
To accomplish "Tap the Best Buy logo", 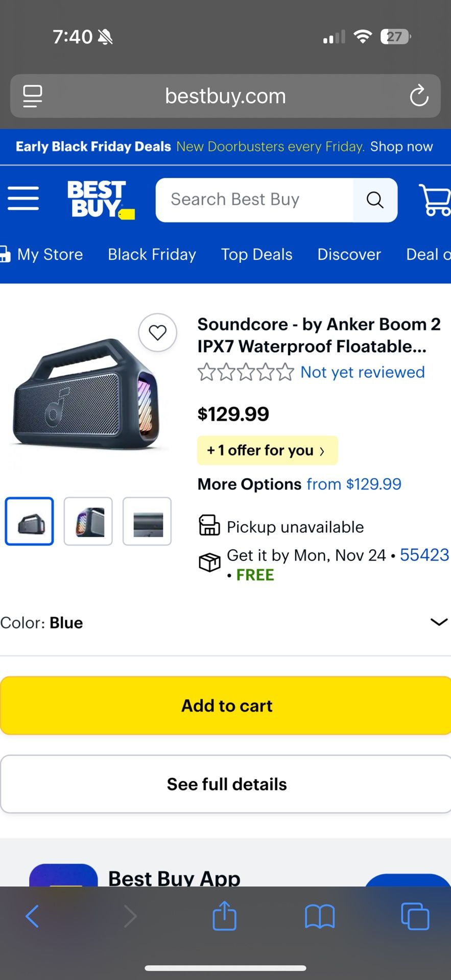I will [x=99, y=199].
